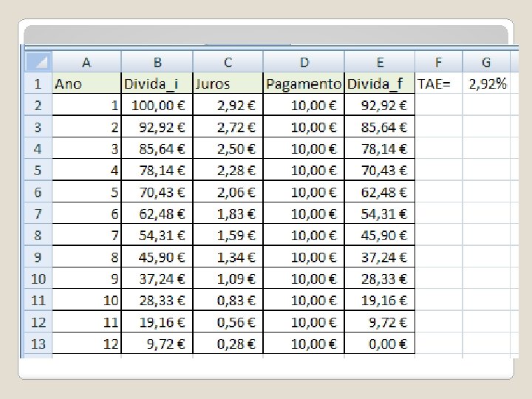Click the Juros header cell
532x399 pixels.
pyautogui.click(x=228, y=83)
